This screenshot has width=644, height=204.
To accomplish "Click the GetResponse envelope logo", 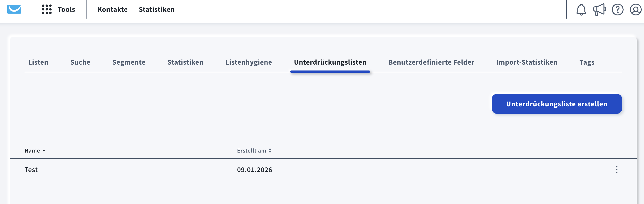I will tap(14, 9).
